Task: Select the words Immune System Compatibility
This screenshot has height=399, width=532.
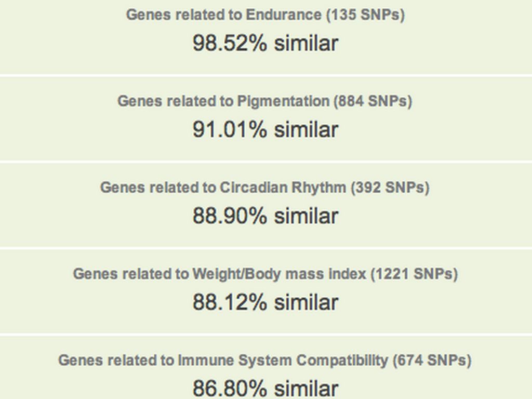Action: pyautogui.click(x=283, y=360)
